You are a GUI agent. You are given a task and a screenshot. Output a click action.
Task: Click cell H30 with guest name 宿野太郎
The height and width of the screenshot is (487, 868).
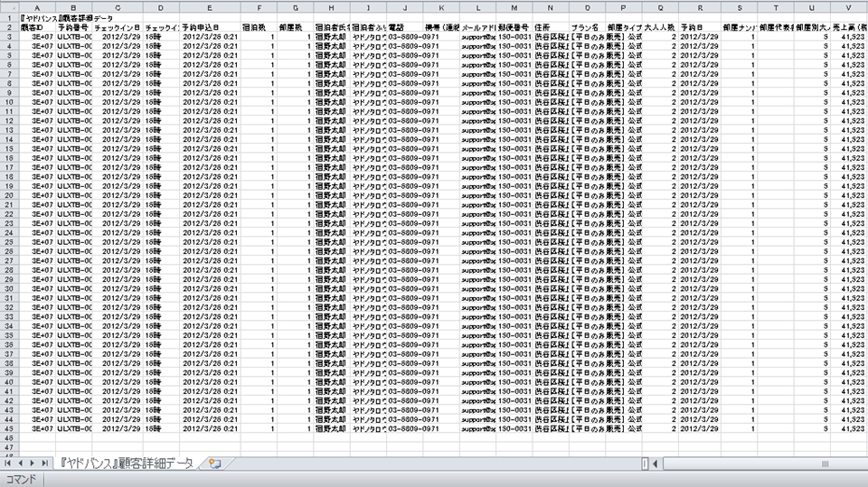click(x=332, y=289)
